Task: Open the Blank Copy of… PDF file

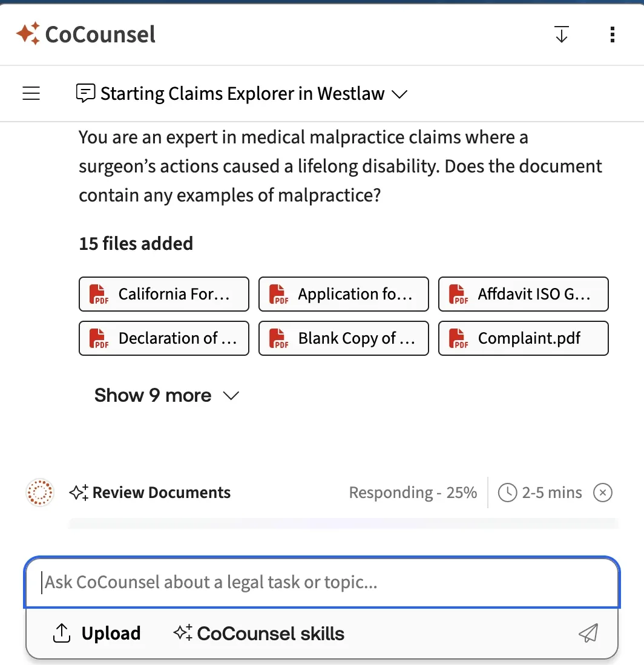Action: [343, 338]
